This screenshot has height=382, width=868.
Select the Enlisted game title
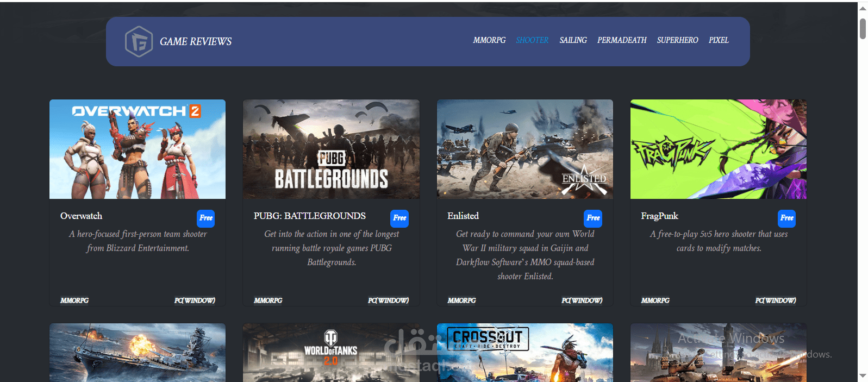pos(463,216)
